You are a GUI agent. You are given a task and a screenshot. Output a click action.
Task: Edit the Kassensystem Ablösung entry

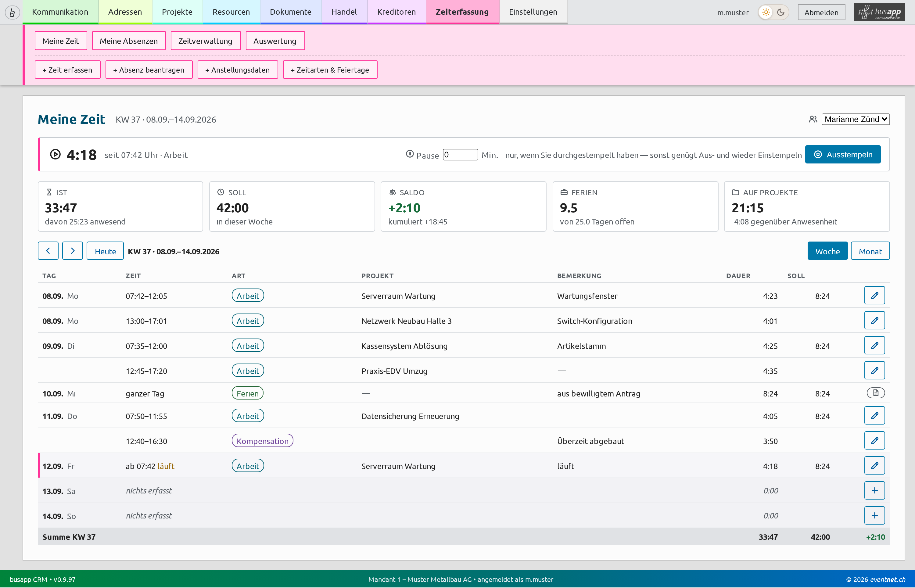click(x=874, y=346)
